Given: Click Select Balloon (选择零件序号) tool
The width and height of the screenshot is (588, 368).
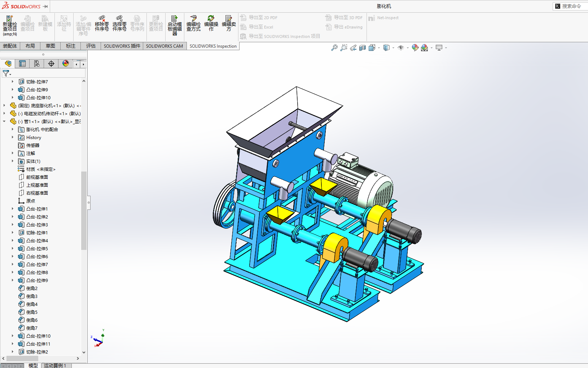Looking at the screenshot, I should 119,23.
